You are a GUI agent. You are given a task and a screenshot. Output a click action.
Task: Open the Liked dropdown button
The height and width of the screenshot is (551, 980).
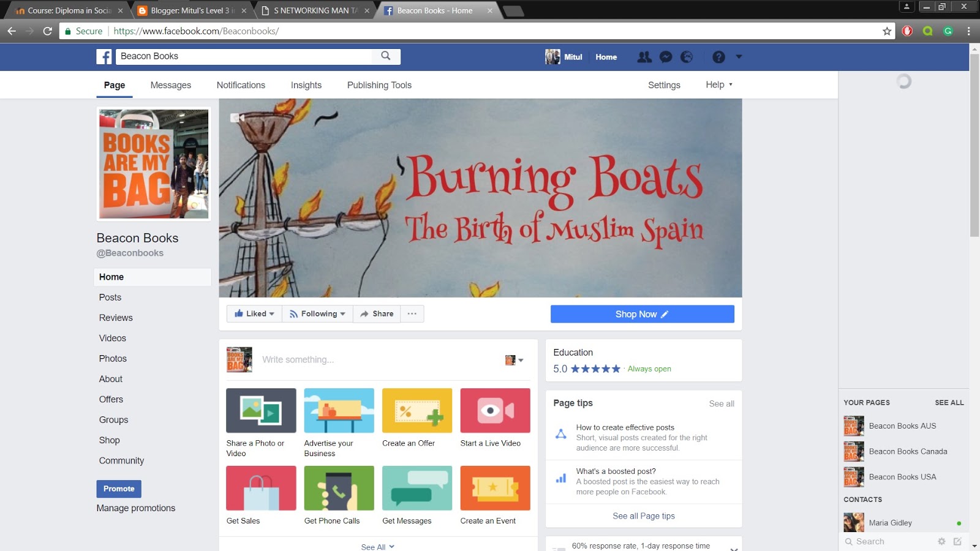(x=254, y=313)
